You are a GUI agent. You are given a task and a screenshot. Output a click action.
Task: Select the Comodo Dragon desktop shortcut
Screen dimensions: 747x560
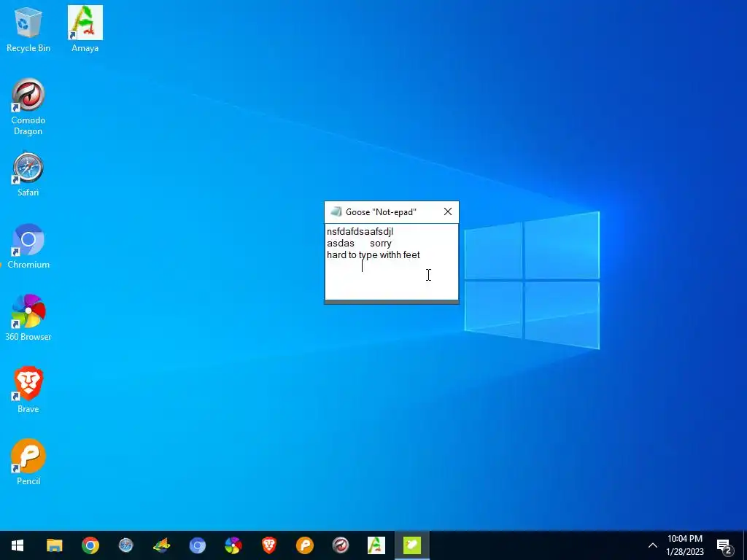click(28, 107)
